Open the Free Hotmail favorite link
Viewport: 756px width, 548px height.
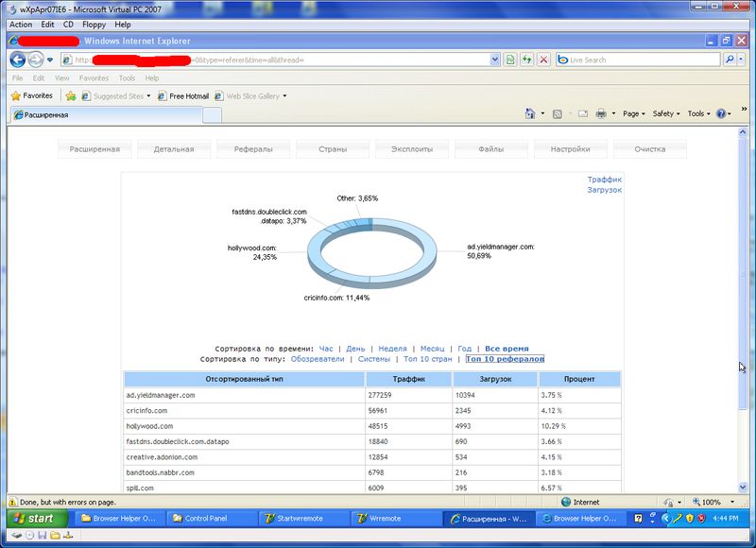coord(183,96)
